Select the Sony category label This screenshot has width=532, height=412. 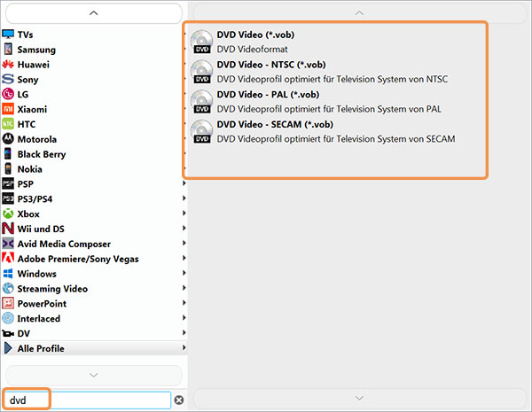coord(27,80)
